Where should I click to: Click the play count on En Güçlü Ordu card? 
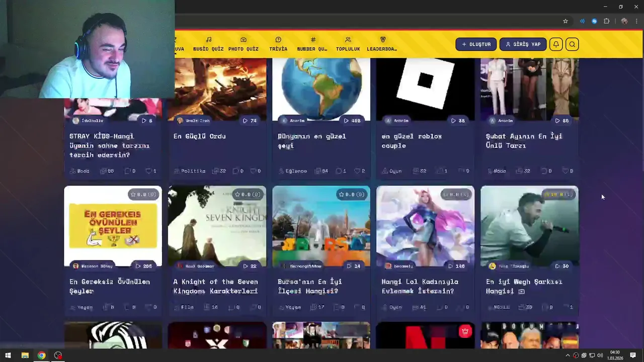pyautogui.click(x=250, y=121)
